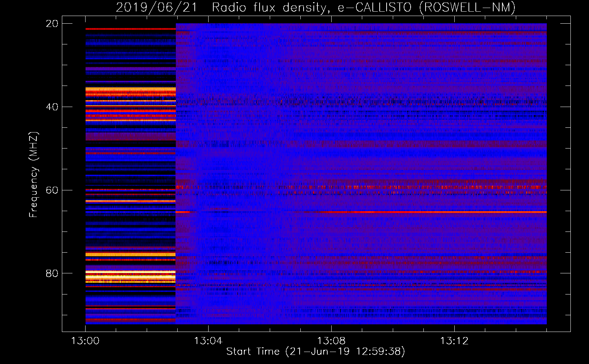The width and height of the screenshot is (589, 364).
Task: Click the 13:04 time tick label
Action: (208, 341)
